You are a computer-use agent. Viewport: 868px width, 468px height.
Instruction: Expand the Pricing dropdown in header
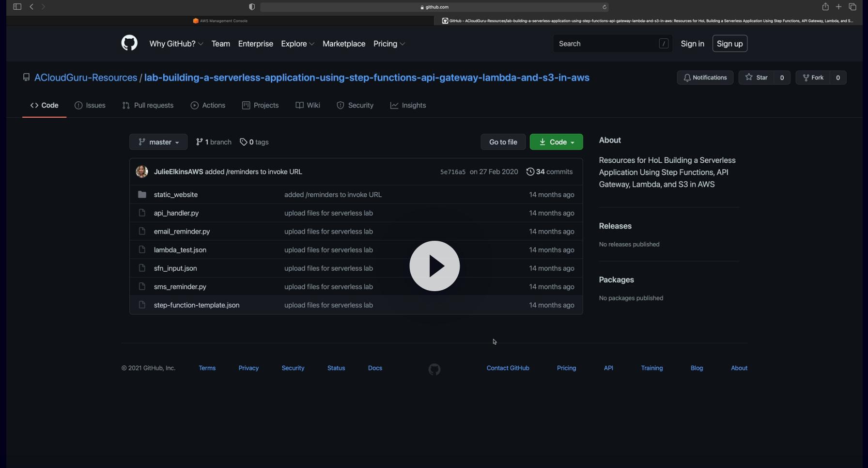(389, 44)
